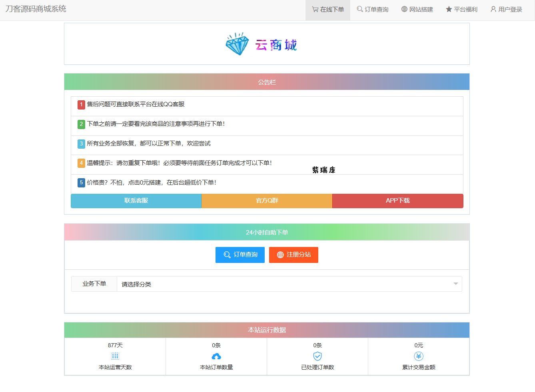Click the blue 订单查询 button with magnifier
This screenshot has width=535, height=392.
pos(240,255)
